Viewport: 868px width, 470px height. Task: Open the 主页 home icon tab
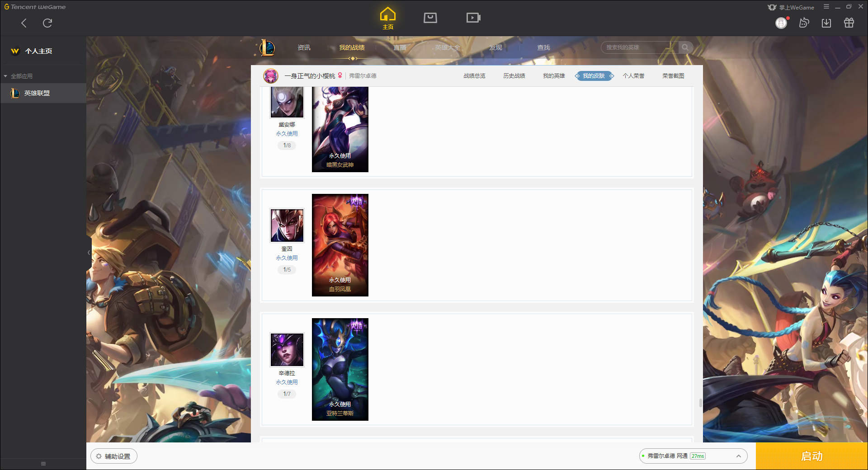(388, 18)
